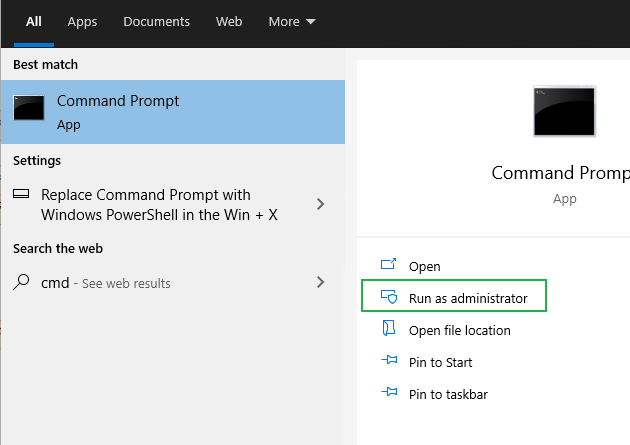Image resolution: width=630 pixels, height=445 pixels.
Task: Click the large Command Prompt preview icon
Action: (x=565, y=111)
